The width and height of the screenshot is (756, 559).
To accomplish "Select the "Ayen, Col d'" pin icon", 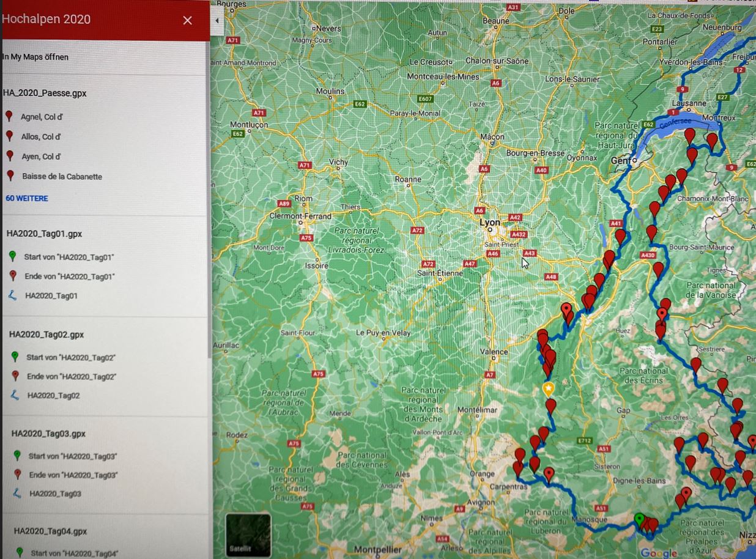I will click(10, 156).
